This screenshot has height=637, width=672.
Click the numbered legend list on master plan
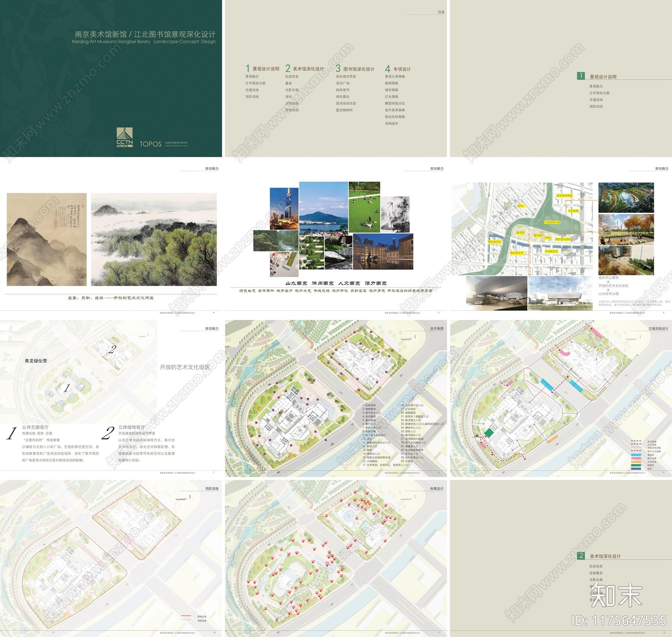click(403, 435)
